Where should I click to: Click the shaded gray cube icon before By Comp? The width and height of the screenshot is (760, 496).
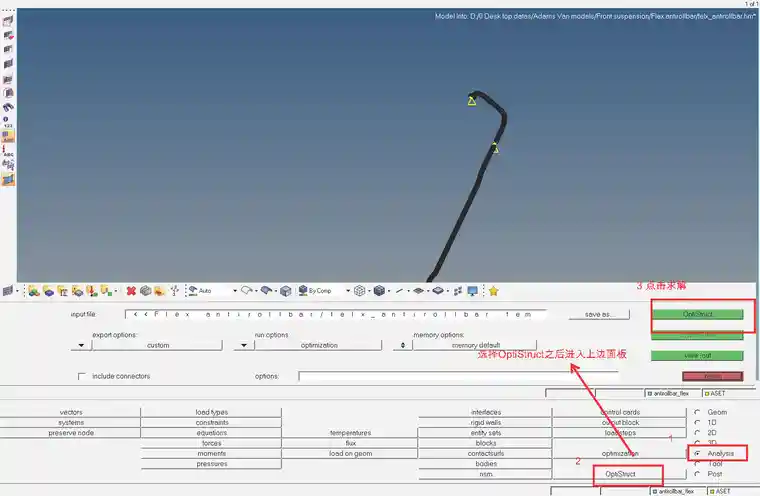coord(285,291)
